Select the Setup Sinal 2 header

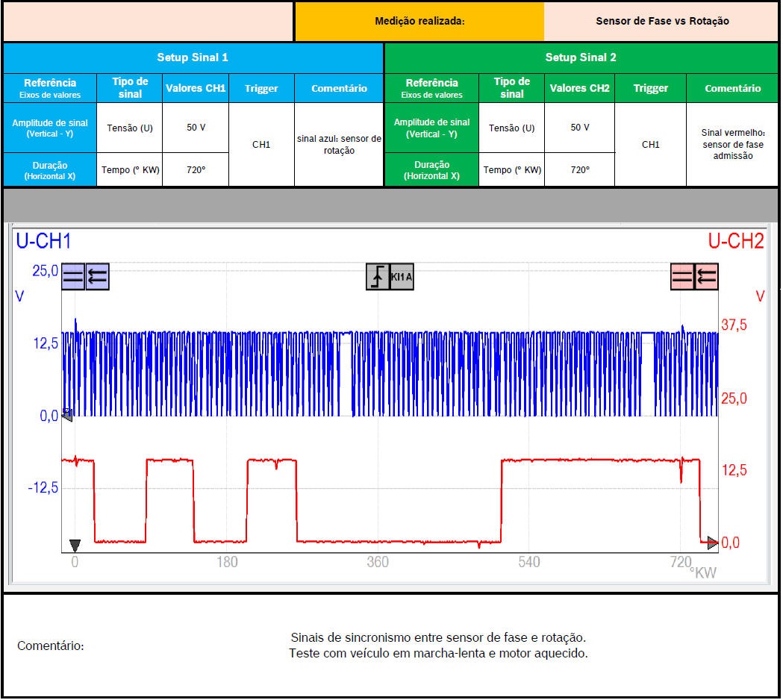581,57
